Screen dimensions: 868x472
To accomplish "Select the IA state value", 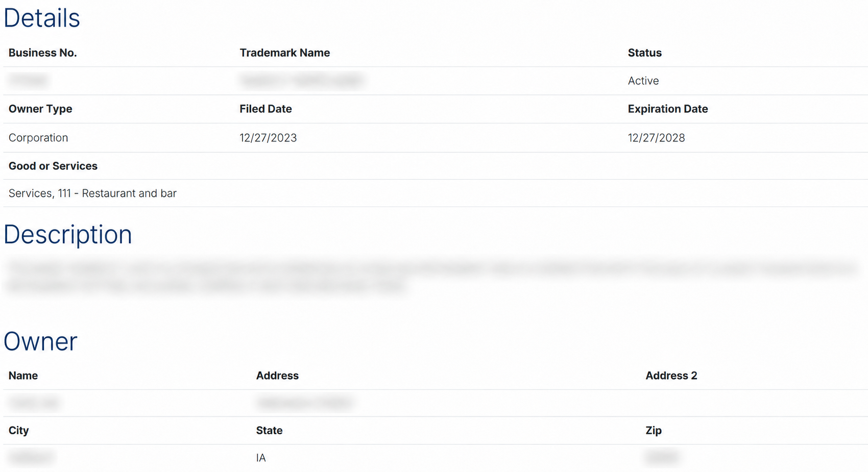I will coord(261,458).
